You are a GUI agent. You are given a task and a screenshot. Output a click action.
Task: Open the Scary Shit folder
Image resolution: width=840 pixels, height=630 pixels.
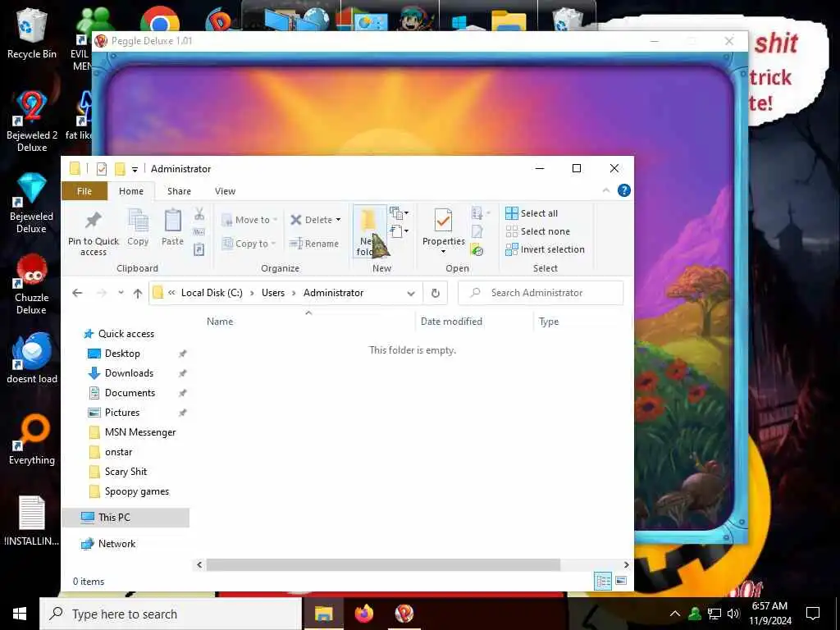pyautogui.click(x=126, y=472)
